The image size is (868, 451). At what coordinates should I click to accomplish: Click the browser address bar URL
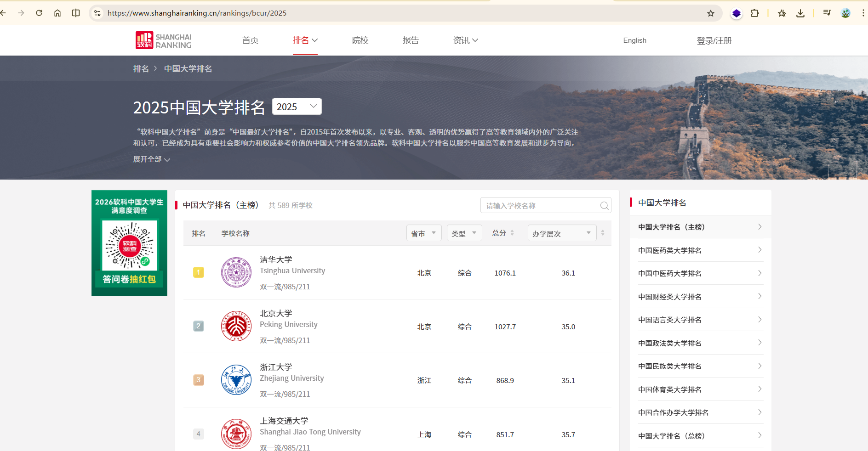tap(197, 13)
